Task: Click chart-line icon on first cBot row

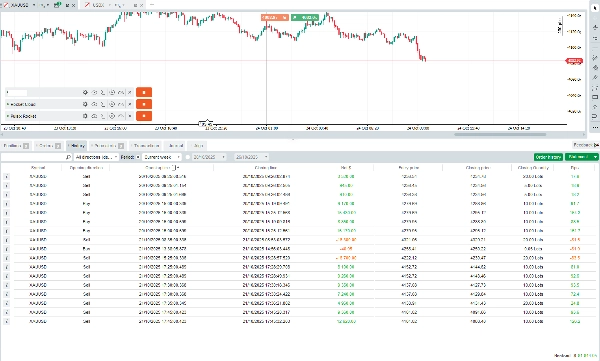Action: 121,92
